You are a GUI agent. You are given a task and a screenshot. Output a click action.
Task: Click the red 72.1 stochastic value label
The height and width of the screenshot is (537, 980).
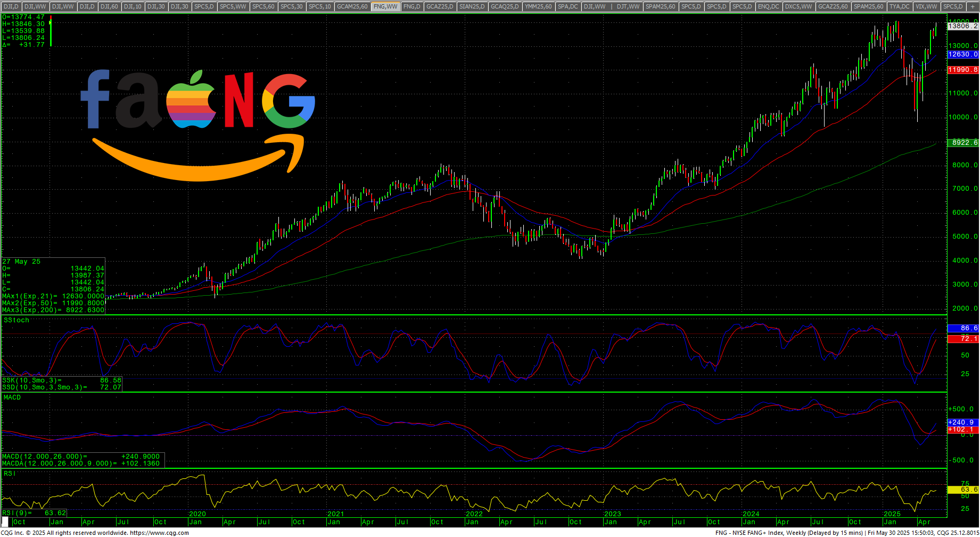963,339
